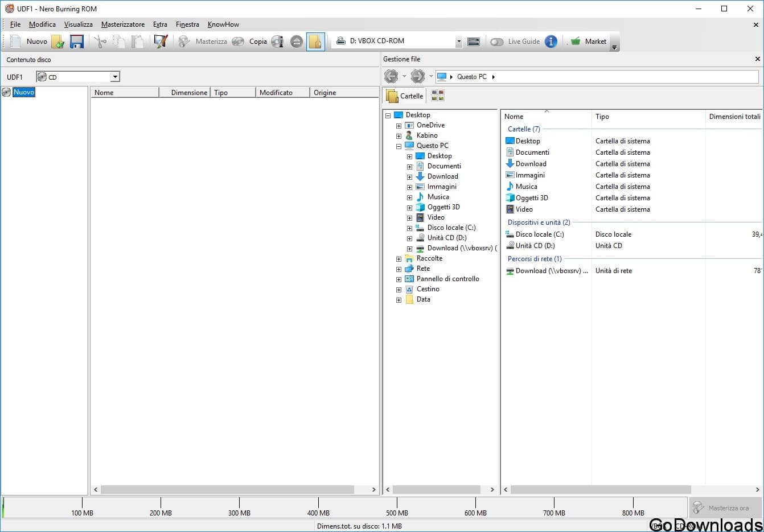Image resolution: width=764 pixels, height=532 pixels.
Task: Eject disc using the eject icon
Action: click(x=297, y=42)
